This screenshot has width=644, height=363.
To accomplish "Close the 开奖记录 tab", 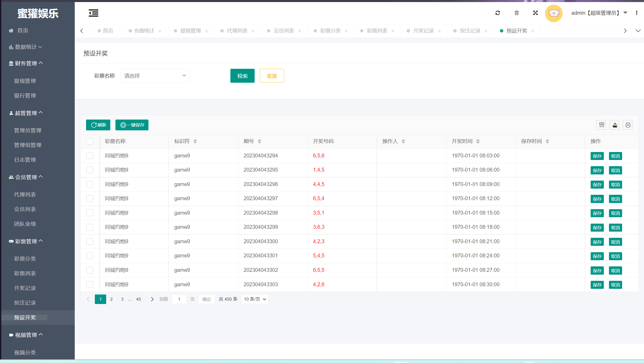I will tap(439, 31).
